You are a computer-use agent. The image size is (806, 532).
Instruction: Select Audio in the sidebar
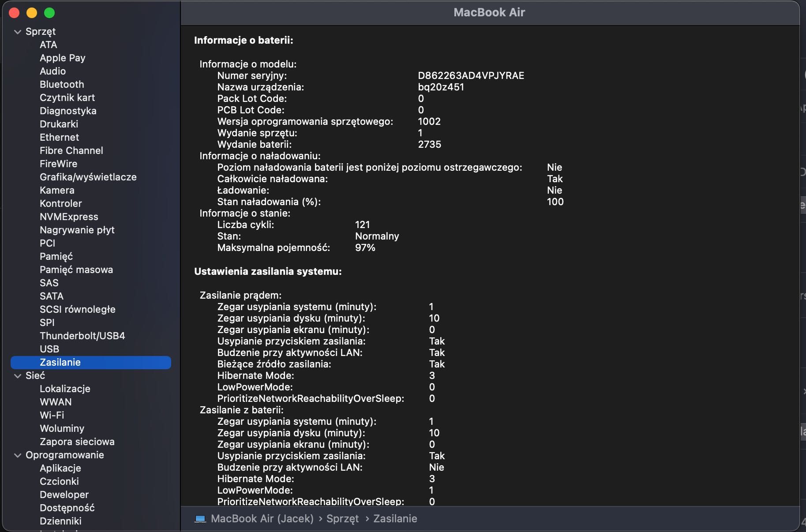(52, 71)
